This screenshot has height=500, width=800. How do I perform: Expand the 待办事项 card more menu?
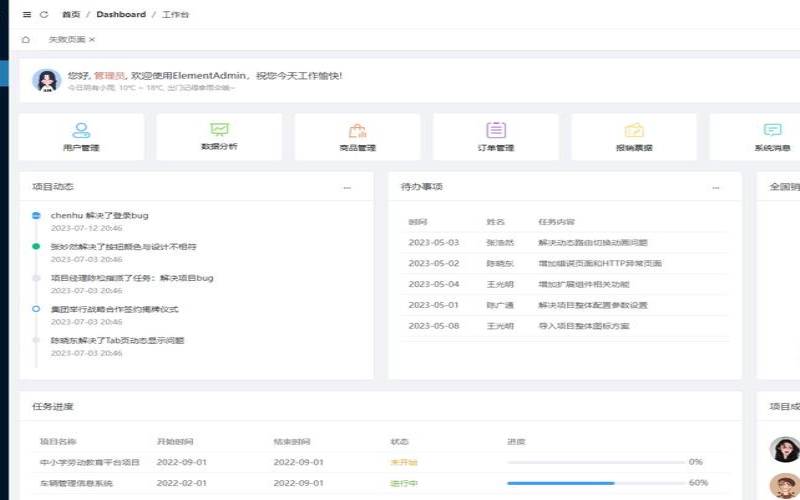pyautogui.click(x=716, y=187)
